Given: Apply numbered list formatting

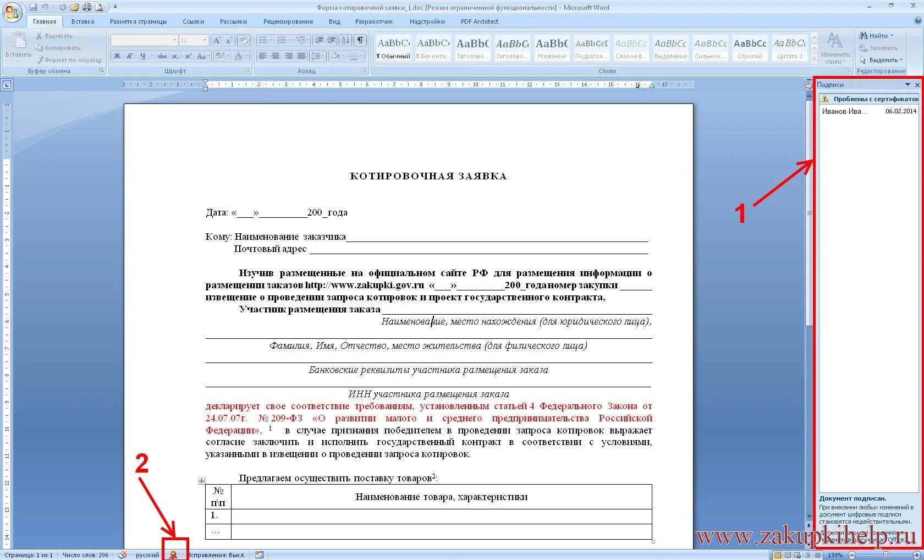Looking at the screenshot, I should (x=283, y=40).
